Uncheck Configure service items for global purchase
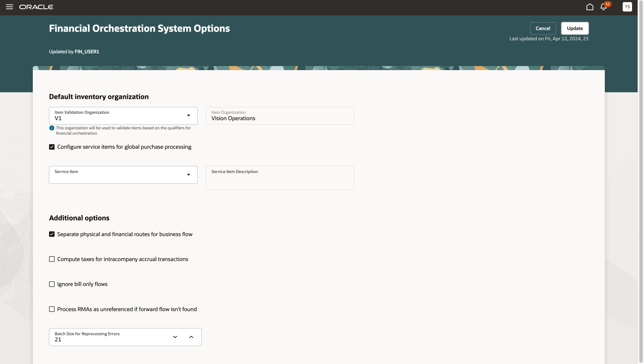Screen dimensions: 644x364 tap(52, 147)
